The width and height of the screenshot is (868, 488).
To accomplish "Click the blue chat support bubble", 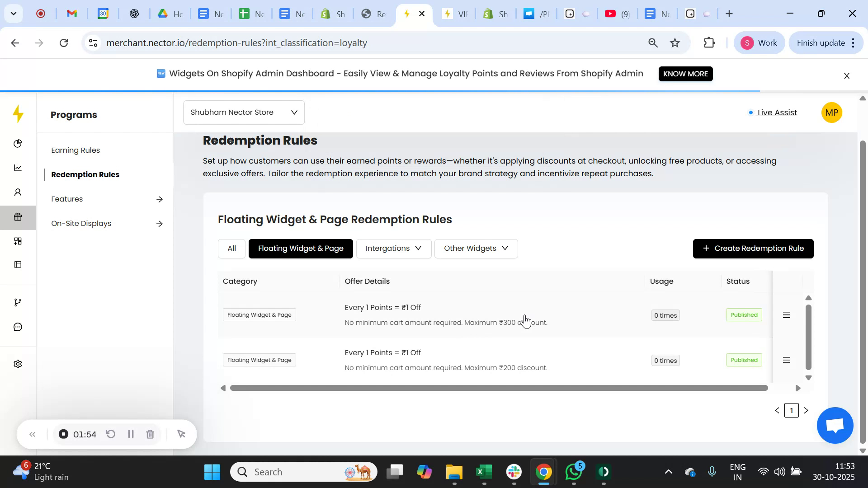I will tap(835, 425).
